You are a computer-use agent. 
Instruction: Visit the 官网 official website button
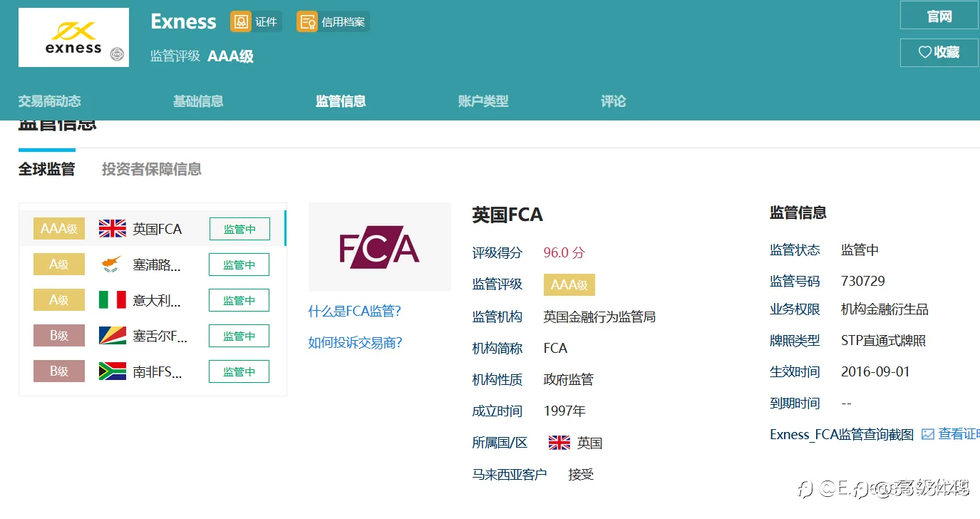tap(939, 16)
